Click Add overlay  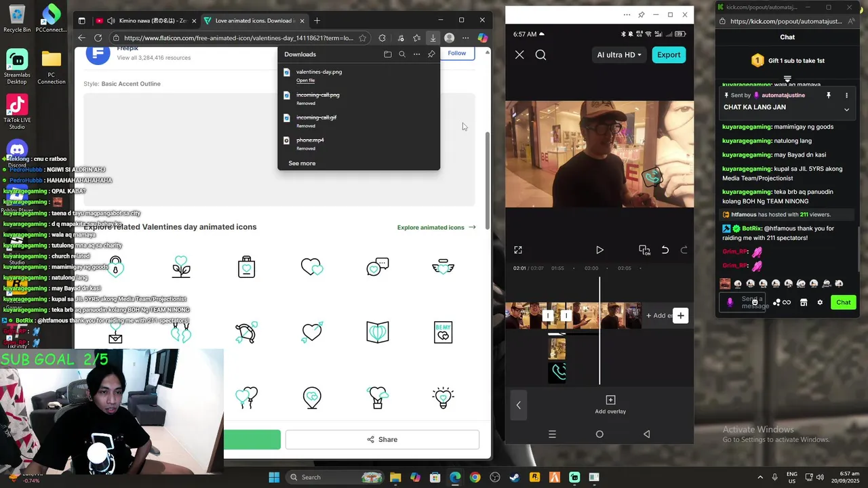tap(610, 405)
